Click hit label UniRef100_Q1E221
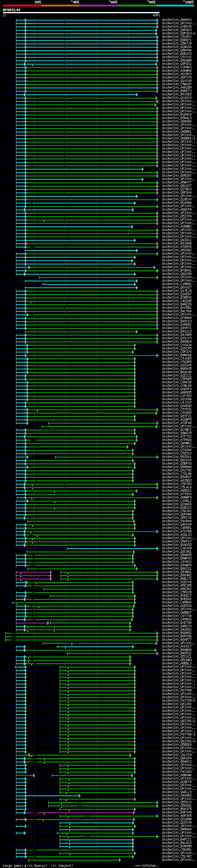197x868 pixels. click(177, 375)
